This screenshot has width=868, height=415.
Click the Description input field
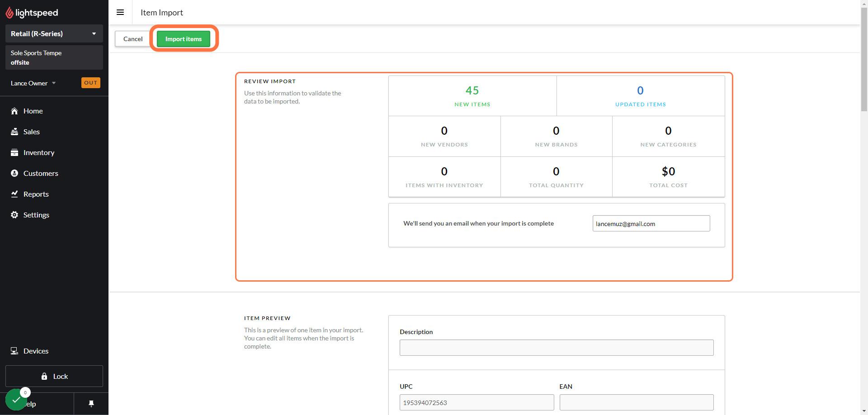pos(557,348)
